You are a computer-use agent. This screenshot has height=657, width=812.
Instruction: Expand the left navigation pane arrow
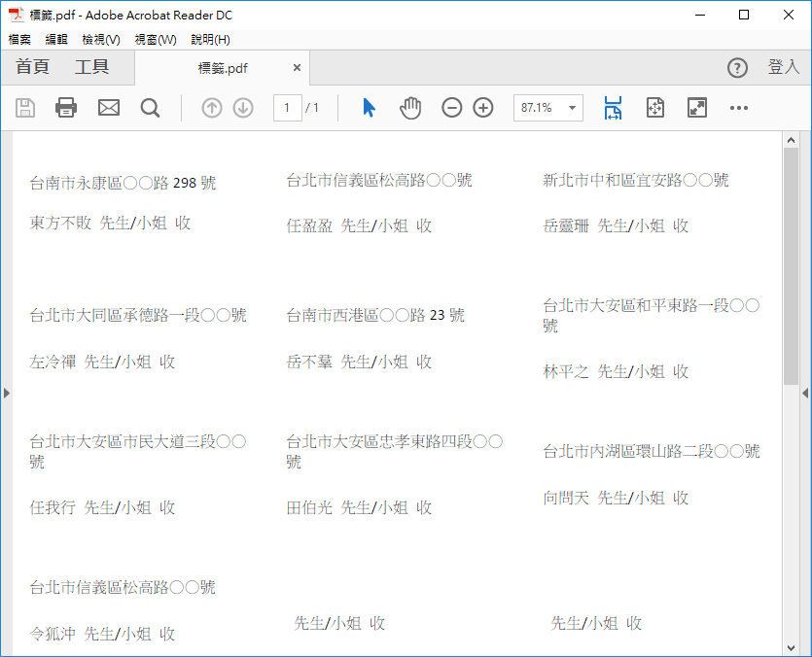click(6, 393)
